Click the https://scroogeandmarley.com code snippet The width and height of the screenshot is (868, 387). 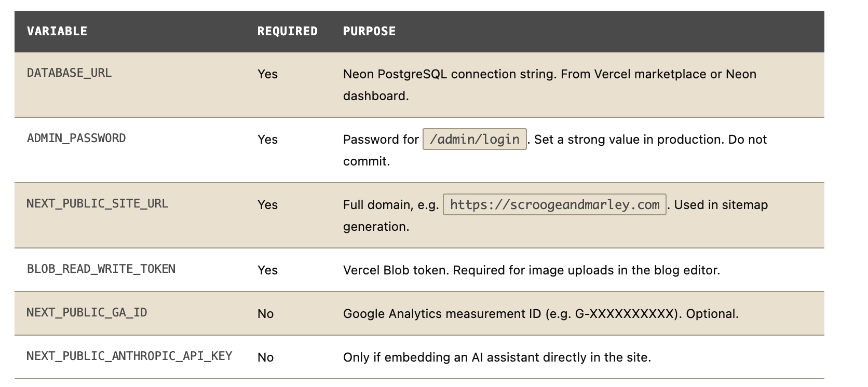(554, 205)
